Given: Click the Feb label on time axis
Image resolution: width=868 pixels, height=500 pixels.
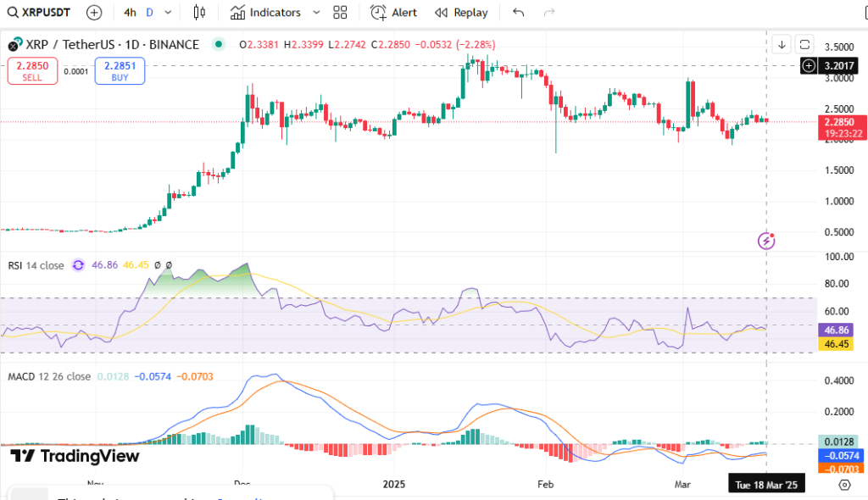Looking at the screenshot, I should point(545,485).
